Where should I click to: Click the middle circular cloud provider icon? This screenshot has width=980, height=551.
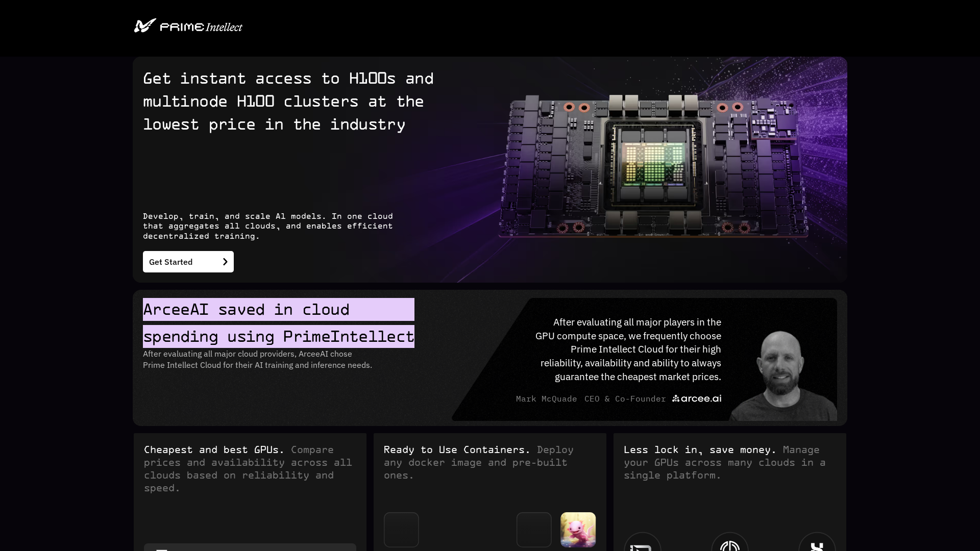tap(730, 546)
